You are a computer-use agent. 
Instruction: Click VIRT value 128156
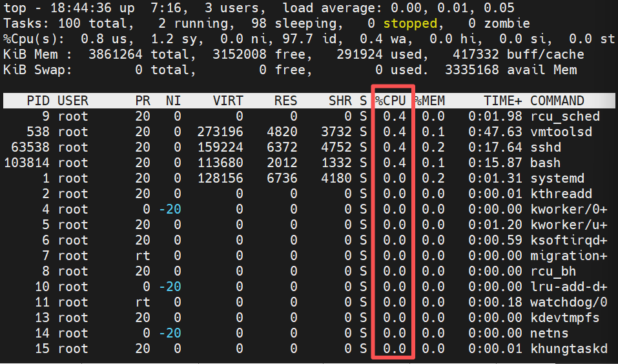pyautogui.click(x=220, y=178)
